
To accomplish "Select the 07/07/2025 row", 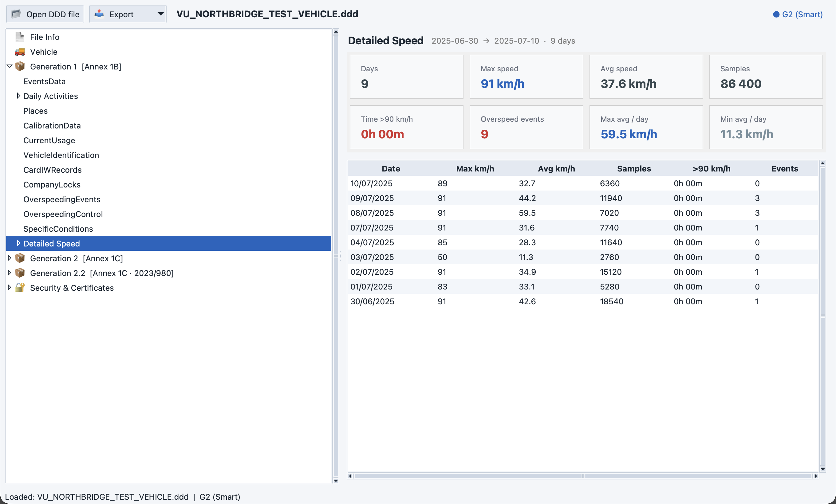I will [x=582, y=228].
